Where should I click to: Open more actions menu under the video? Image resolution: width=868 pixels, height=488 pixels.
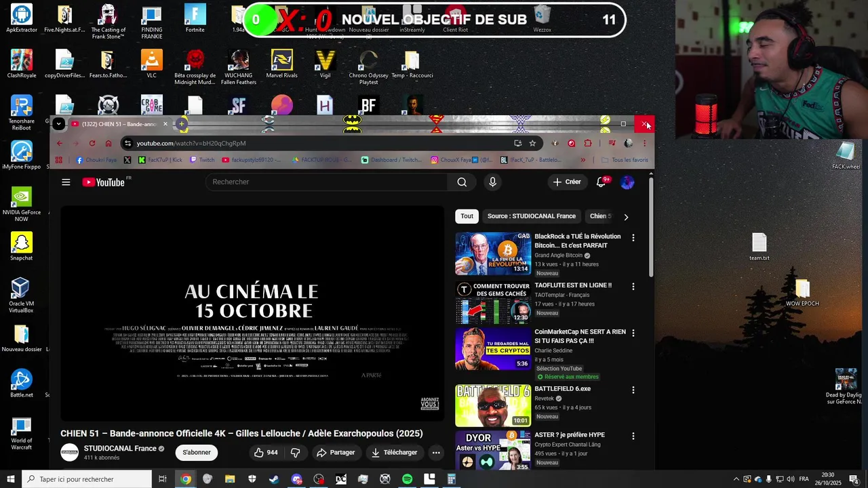click(436, 452)
